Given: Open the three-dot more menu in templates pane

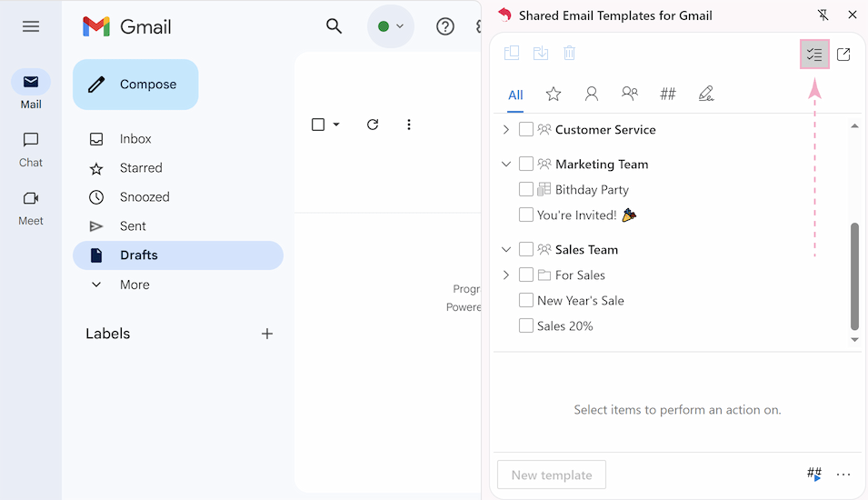Looking at the screenshot, I should pos(843,475).
